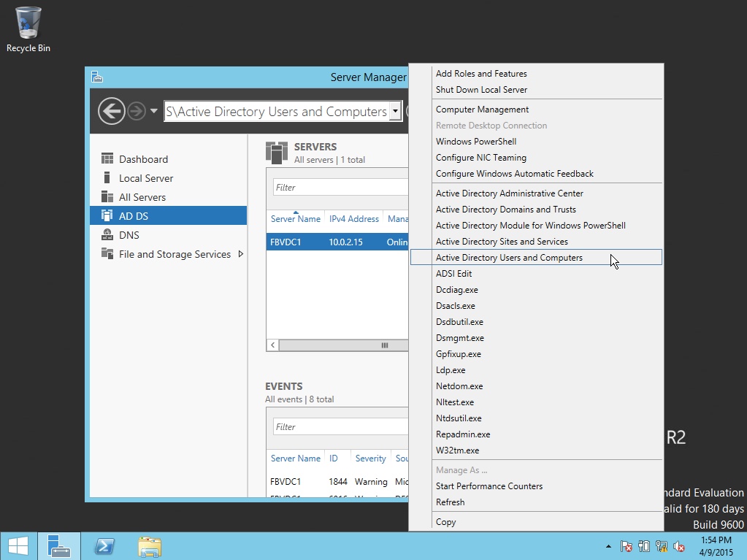Click the Local Server sidebar icon
747x560 pixels.
[x=107, y=177]
